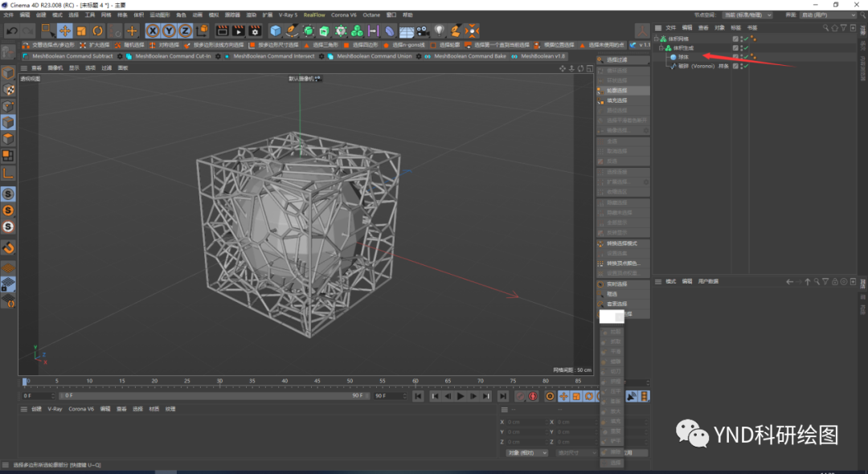Open the V-Ray 5 menu
The height and width of the screenshot is (474, 868).
[288, 15]
